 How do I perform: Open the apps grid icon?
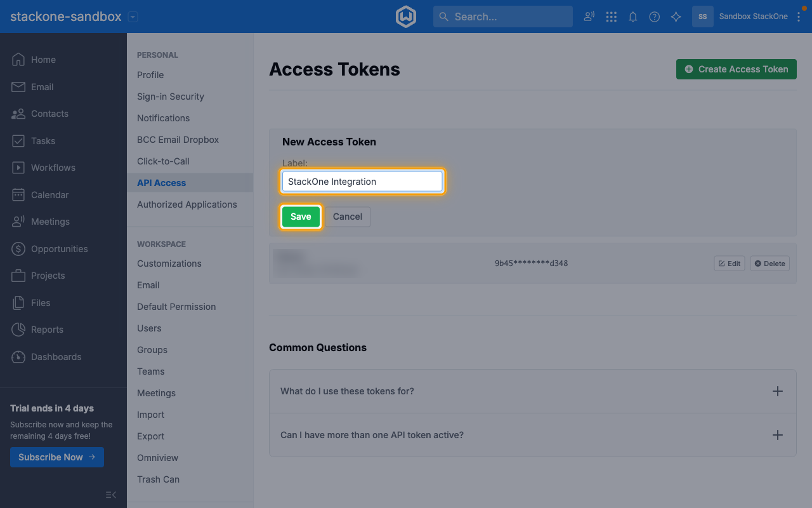click(612, 17)
